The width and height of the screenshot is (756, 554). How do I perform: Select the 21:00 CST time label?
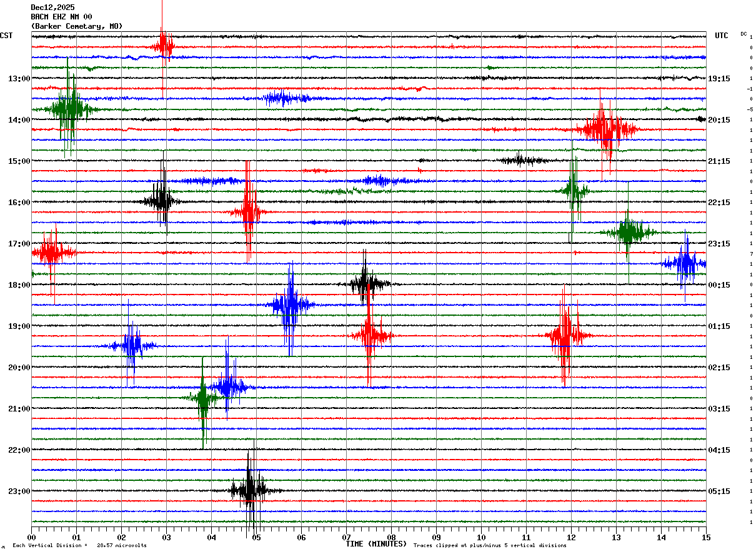[19, 409]
